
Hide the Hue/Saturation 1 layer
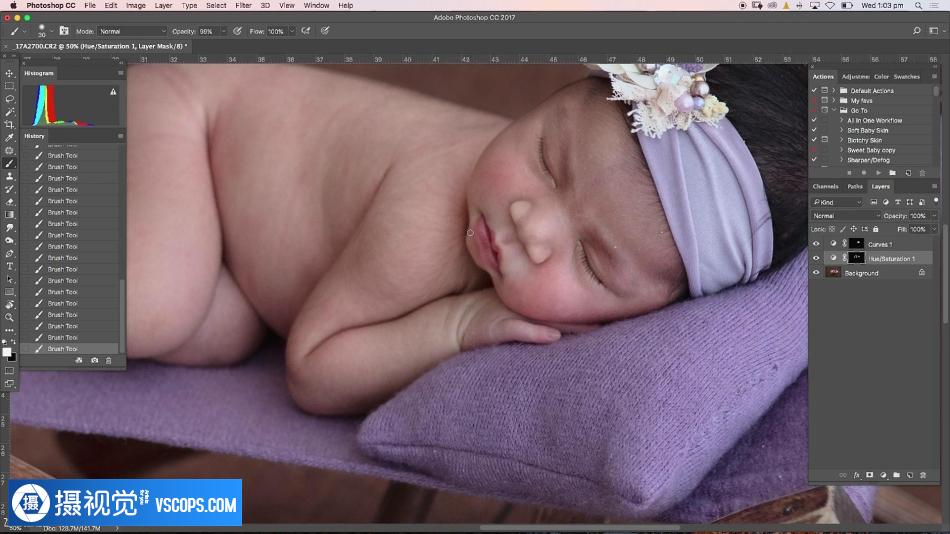coord(815,258)
